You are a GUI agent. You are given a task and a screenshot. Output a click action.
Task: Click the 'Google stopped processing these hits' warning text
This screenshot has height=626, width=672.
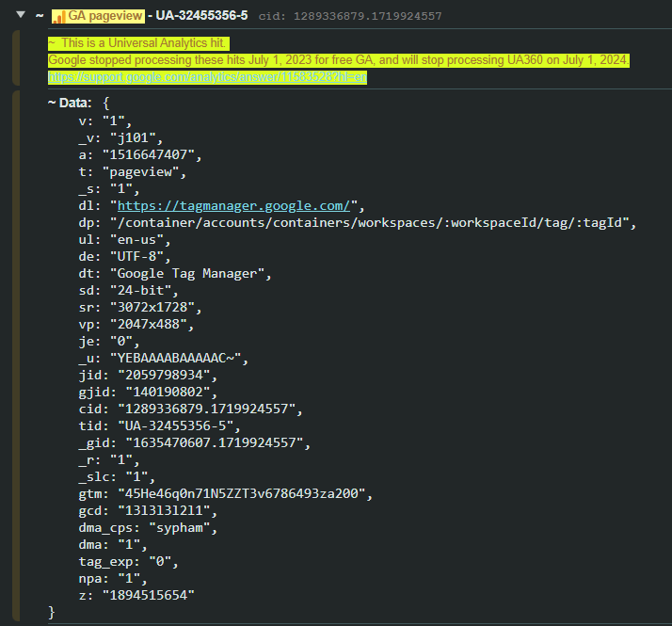(x=339, y=60)
